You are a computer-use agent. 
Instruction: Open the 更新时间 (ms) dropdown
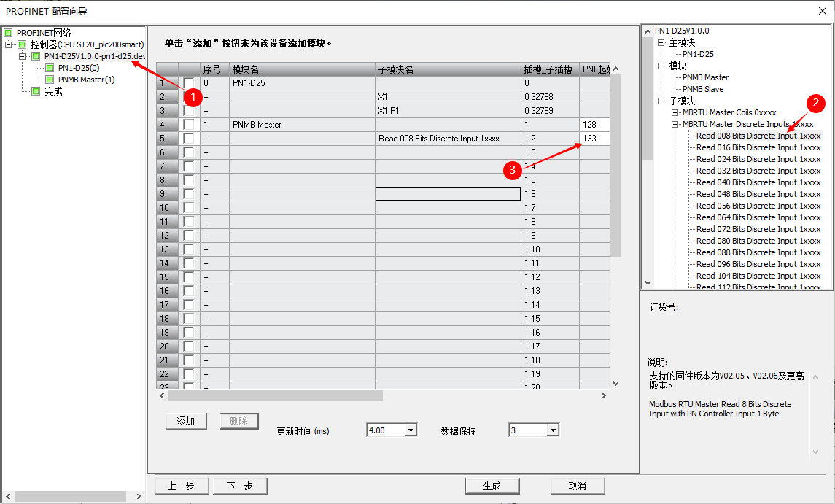click(x=409, y=430)
